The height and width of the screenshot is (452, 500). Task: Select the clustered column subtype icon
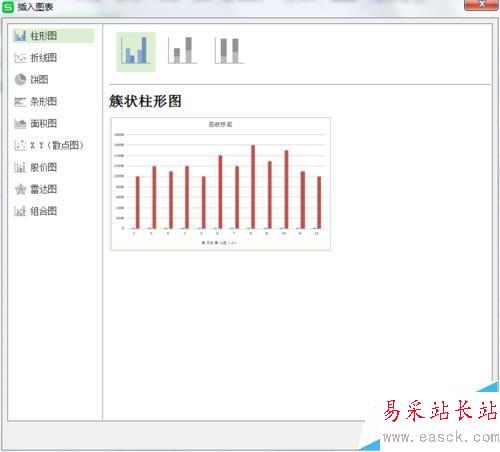tap(136, 52)
